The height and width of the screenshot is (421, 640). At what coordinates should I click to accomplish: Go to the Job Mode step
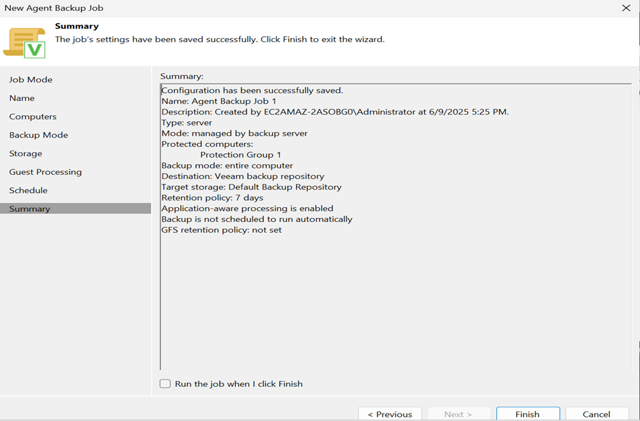pyautogui.click(x=31, y=80)
